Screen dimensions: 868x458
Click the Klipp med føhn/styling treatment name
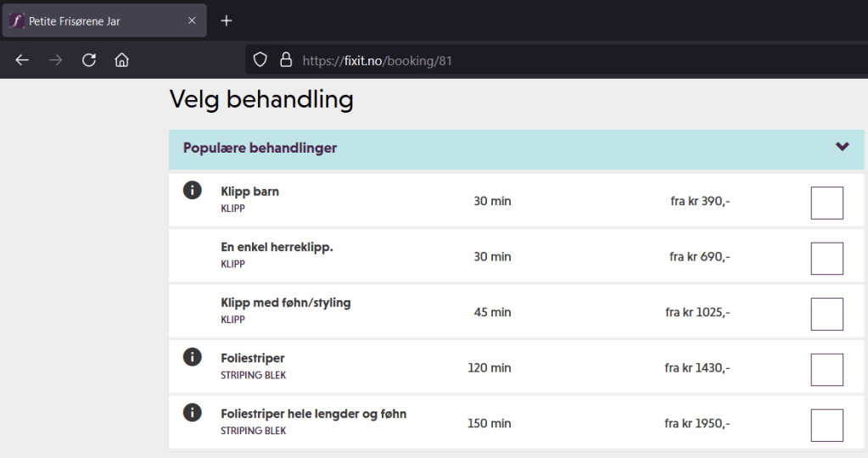[285, 303]
